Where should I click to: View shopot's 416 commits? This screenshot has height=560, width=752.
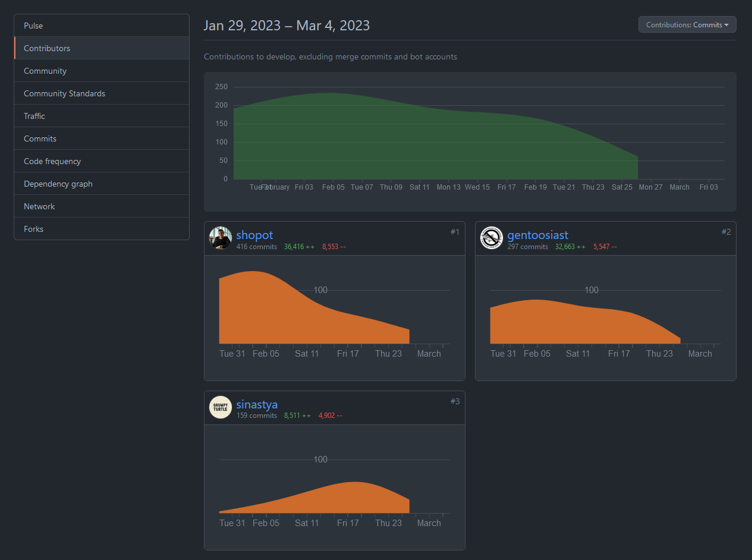[257, 247]
